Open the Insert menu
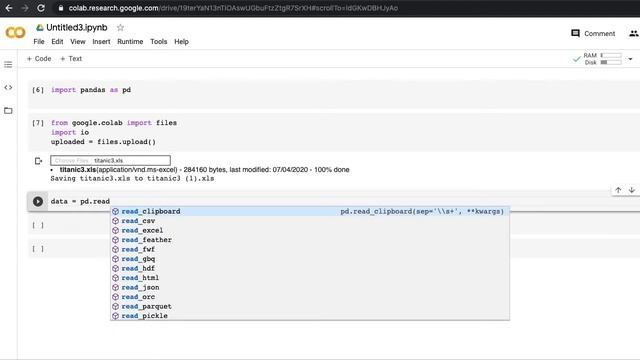The height and width of the screenshot is (360, 640). click(x=101, y=42)
